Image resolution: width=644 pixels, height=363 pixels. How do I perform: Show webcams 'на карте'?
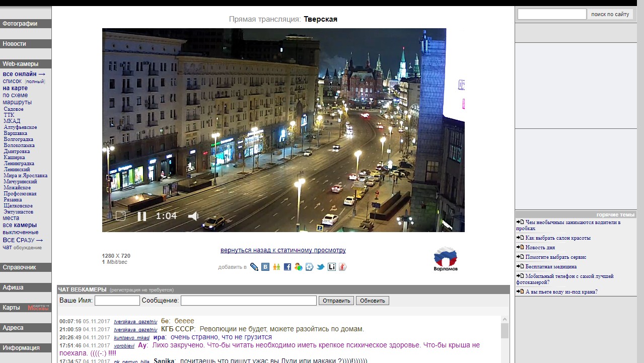[15, 88]
